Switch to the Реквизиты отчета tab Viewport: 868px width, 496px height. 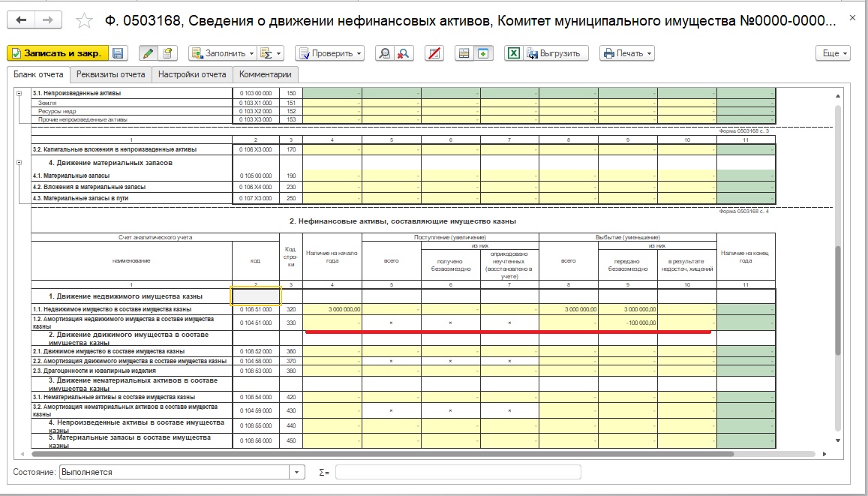(x=111, y=74)
